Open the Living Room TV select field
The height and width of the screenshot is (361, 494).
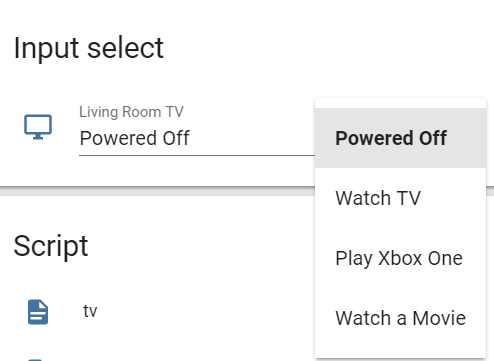pos(197,130)
